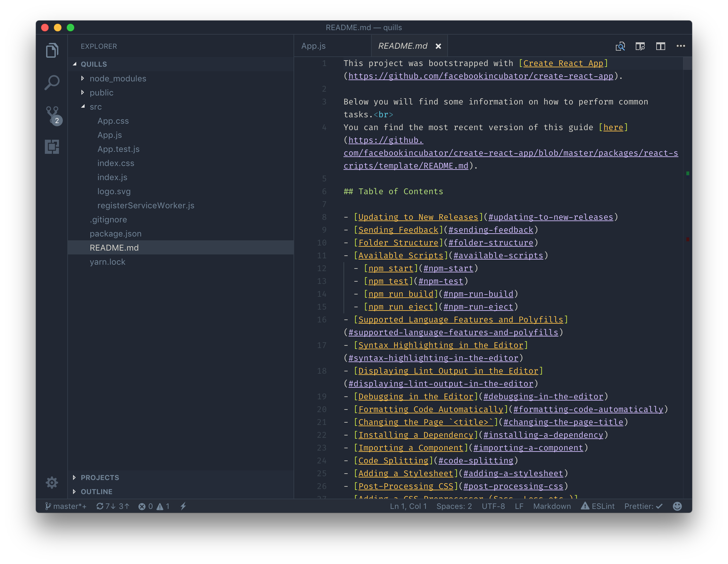This screenshot has width=728, height=564.
Task: Open package.json in the explorer
Action: pyautogui.click(x=115, y=234)
